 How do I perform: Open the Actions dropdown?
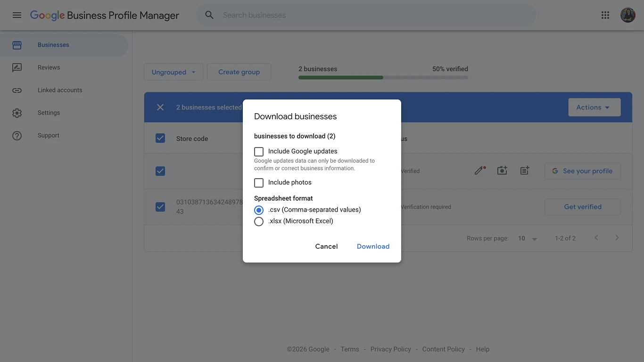click(x=594, y=107)
